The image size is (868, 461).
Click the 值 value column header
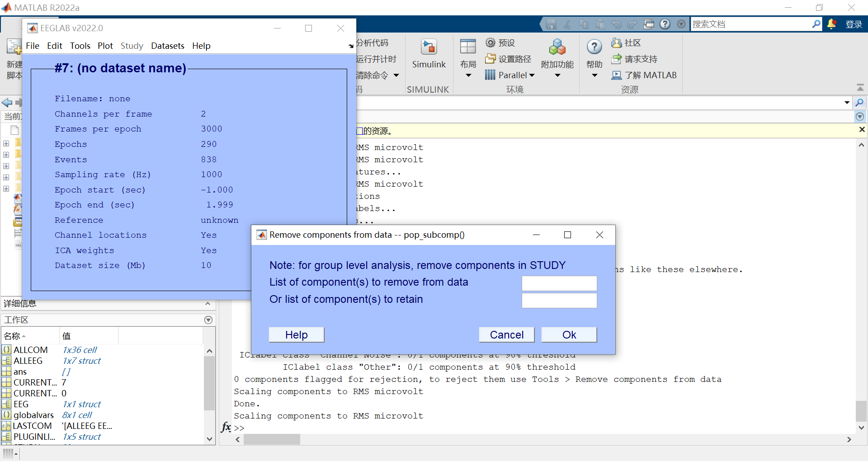(x=89, y=336)
